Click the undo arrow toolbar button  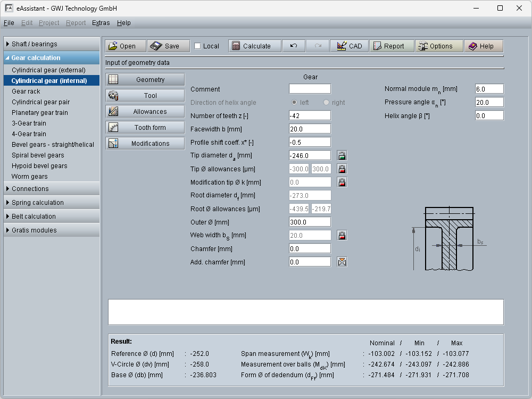[294, 46]
